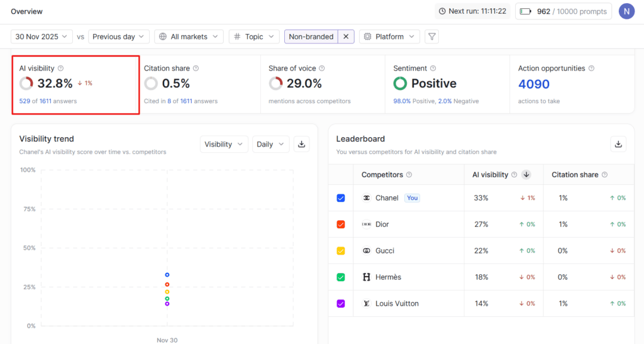This screenshot has width=644, height=344.
Task: Download the Visibility trend chart
Action: click(301, 144)
